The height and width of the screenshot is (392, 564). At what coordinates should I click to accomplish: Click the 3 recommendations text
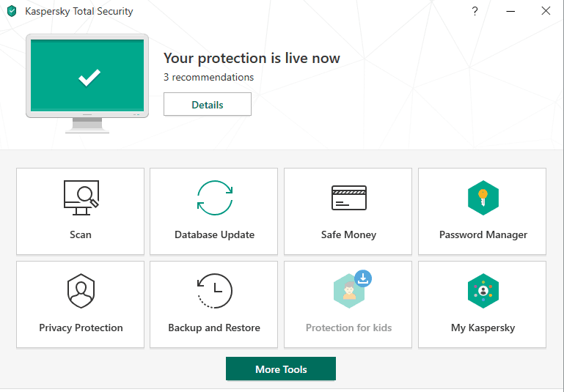(x=208, y=77)
